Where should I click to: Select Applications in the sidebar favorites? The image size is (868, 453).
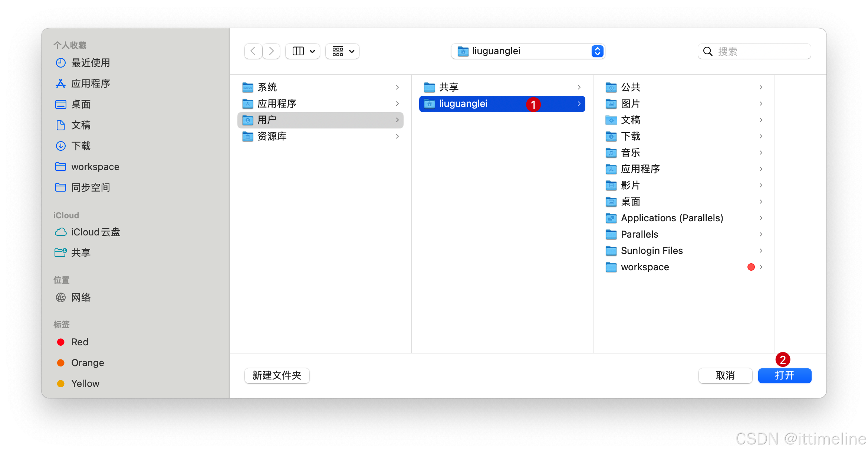(91, 84)
